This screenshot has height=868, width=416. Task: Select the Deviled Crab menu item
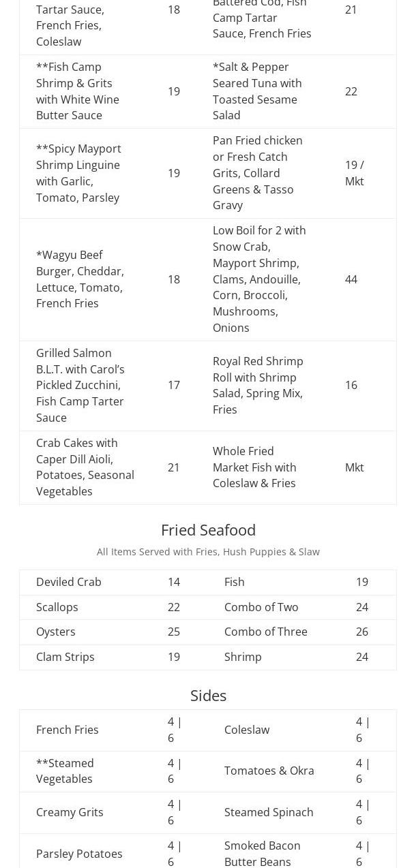[x=69, y=582]
